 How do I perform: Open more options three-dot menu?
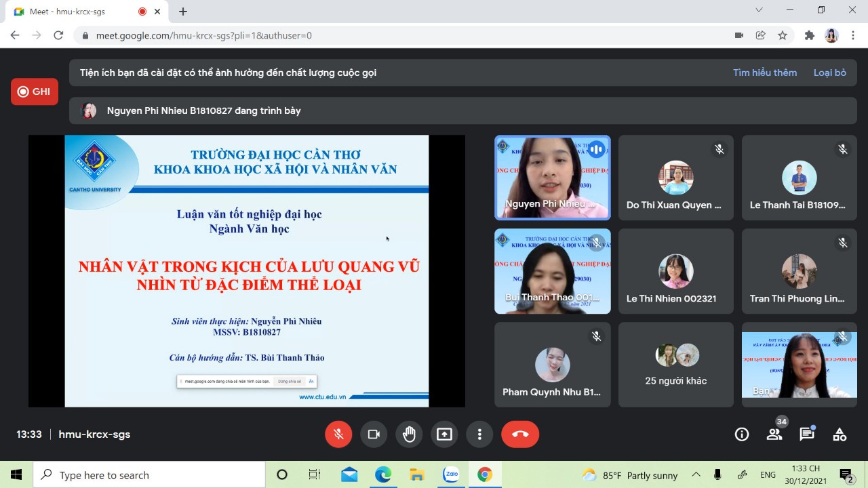pos(479,434)
